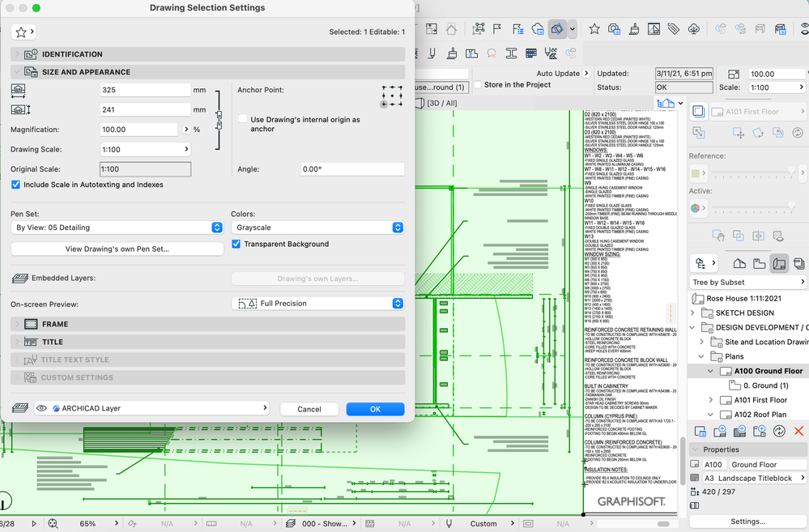Image resolution: width=809 pixels, height=532 pixels.
Task: Disable the Transparent Background checkbox
Action: coord(236,244)
